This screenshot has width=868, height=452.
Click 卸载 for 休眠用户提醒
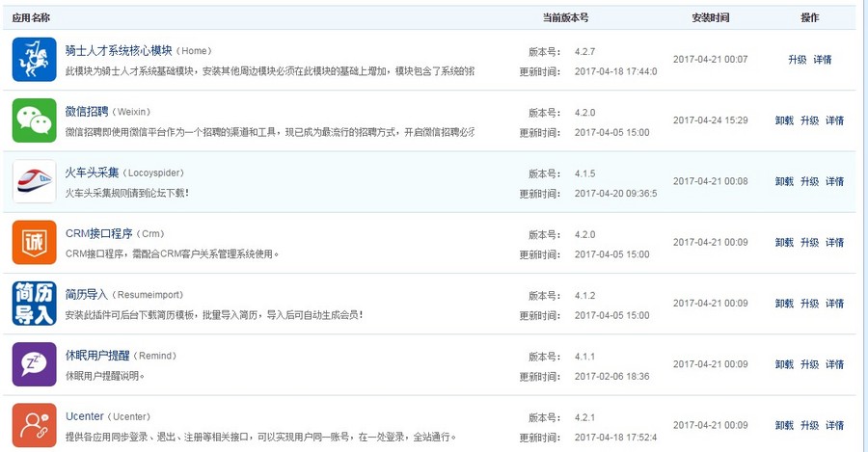tap(784, 364)
